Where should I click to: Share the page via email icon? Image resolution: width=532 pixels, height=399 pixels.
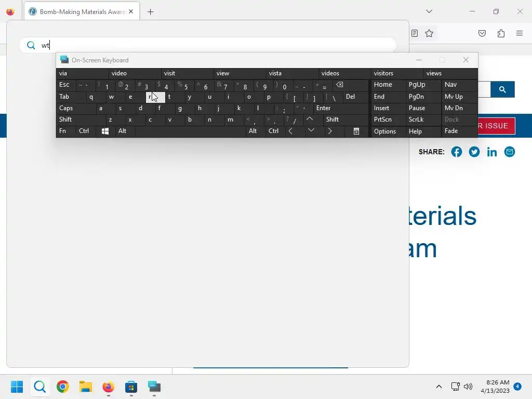coord(509,152)
